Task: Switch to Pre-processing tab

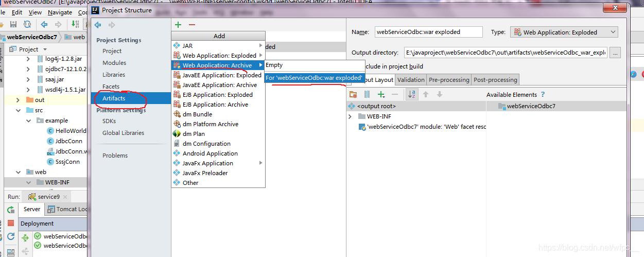Action: pyautogui.click(x=449, y=80)
